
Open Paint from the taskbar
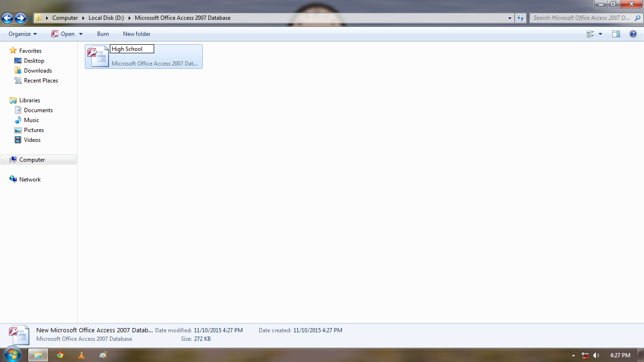(x=103, y=355)
